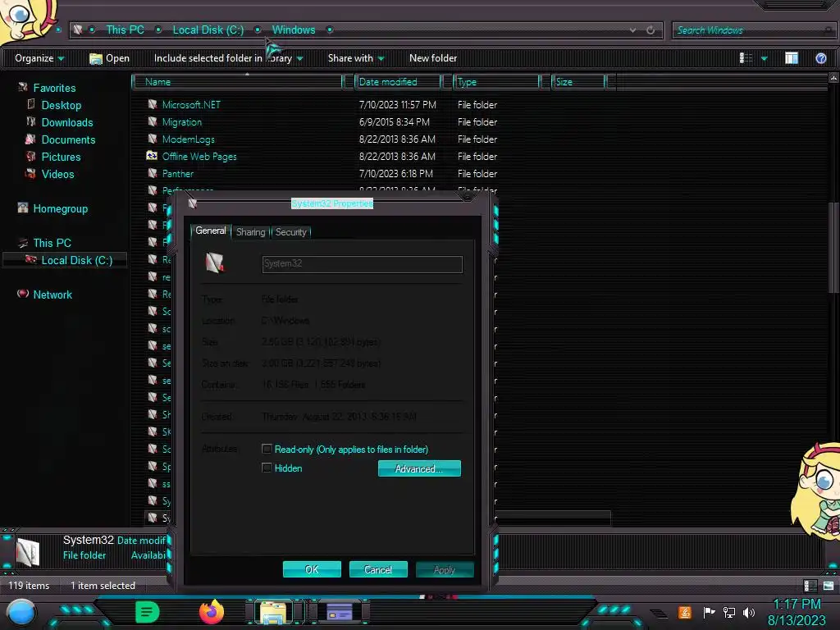Open Downloads in the sidebar

pyautogui.click(x=67, y=122)
